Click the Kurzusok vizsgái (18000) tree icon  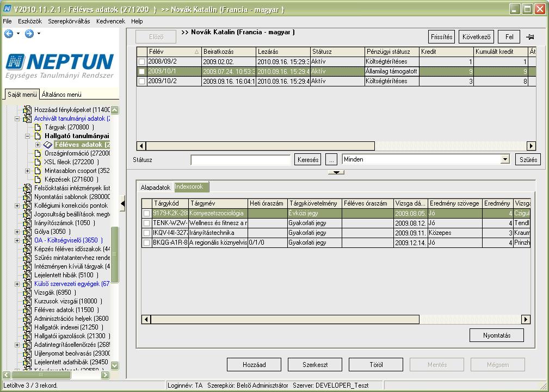27,301
